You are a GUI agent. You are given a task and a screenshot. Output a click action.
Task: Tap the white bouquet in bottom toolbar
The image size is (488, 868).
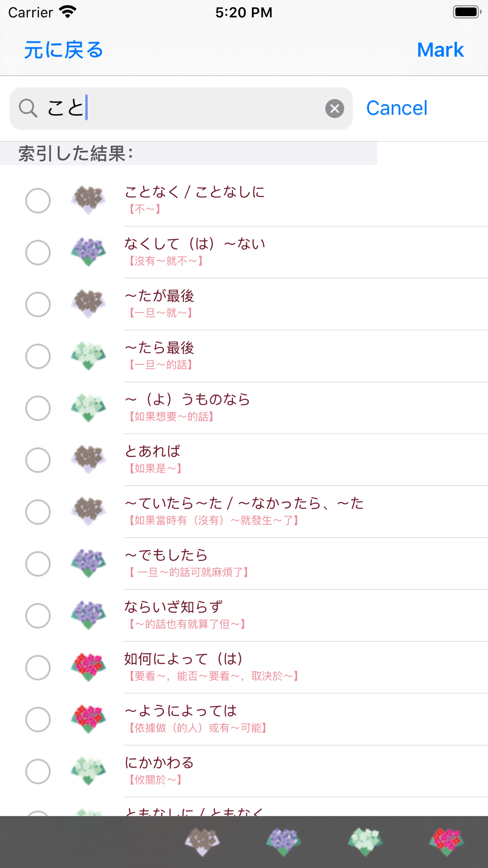pyautogui.click(x=365, y=842)
